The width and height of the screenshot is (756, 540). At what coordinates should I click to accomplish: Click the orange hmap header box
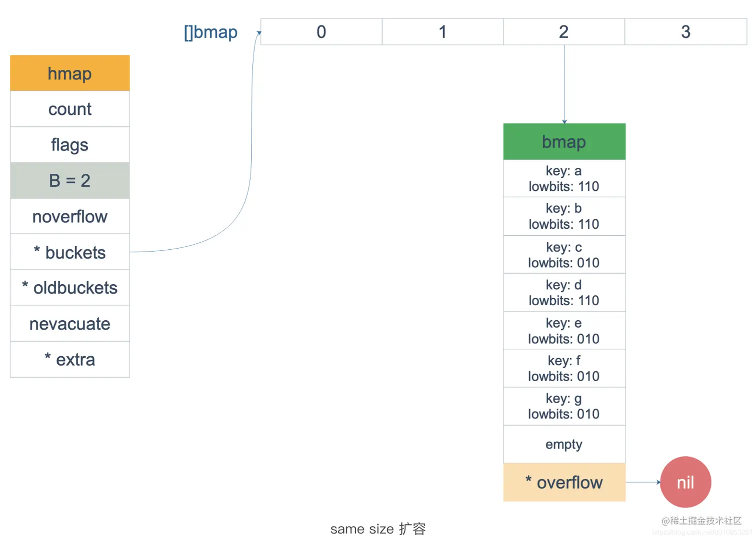click(70, 73)
